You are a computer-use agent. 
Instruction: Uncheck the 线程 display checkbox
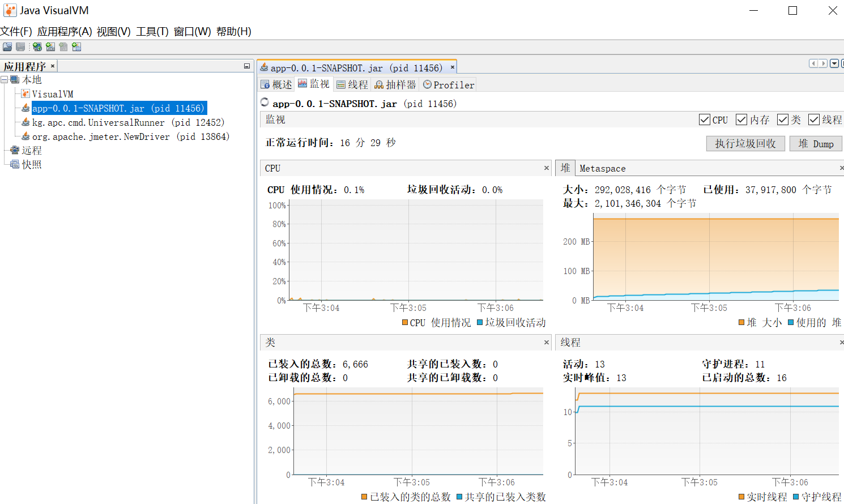[x=814, y=119]
